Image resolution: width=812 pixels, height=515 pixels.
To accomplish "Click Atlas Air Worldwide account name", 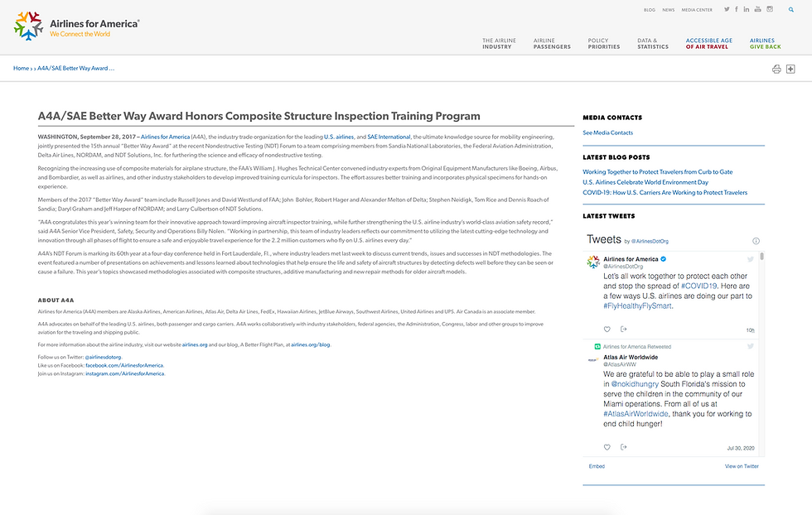I will [631, 357].
